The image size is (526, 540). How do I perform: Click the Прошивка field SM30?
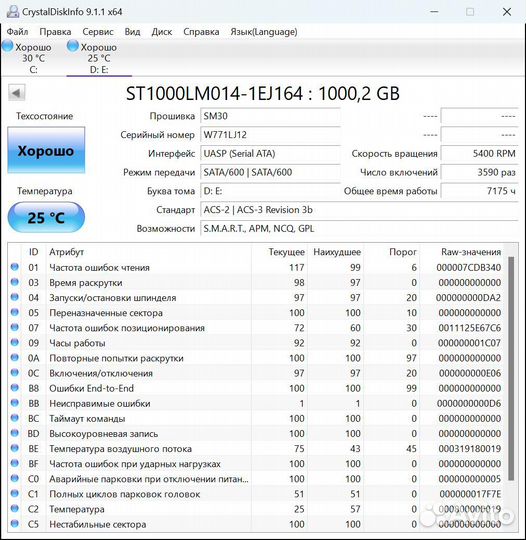[x=270, y=116]
